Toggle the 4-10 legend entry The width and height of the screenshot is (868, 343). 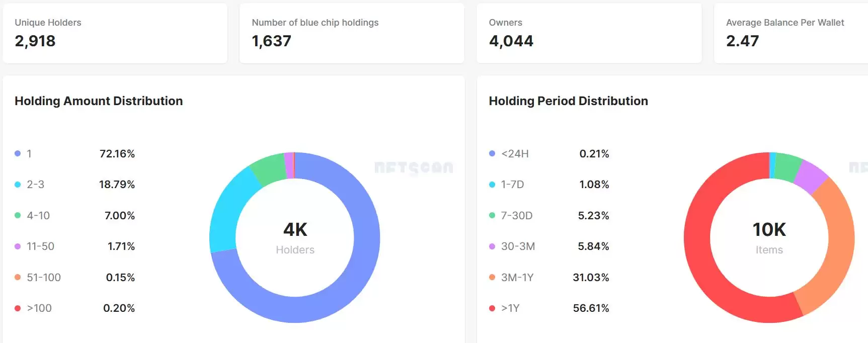click(x=75, y=215)
